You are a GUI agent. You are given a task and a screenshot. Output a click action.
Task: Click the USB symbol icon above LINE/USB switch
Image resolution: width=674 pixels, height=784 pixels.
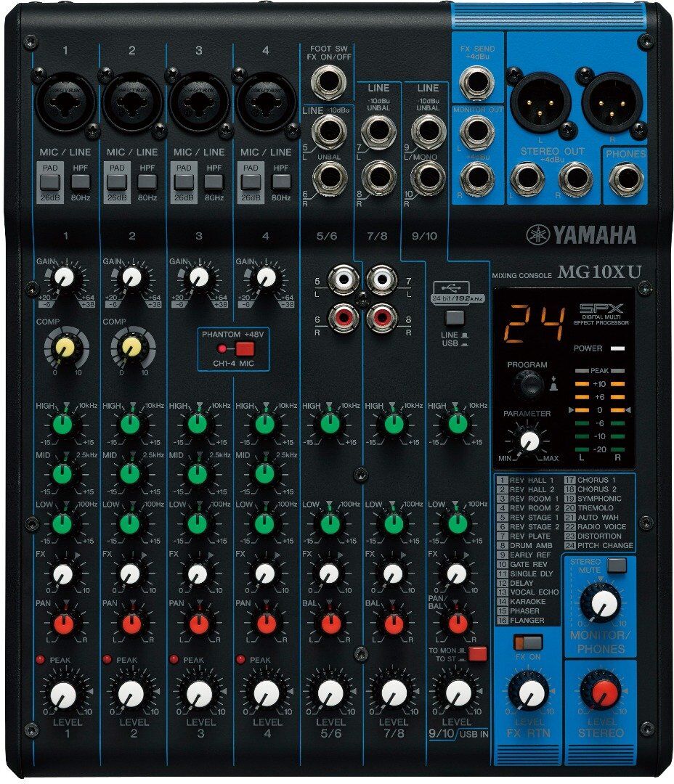click(x=450, y=288)
